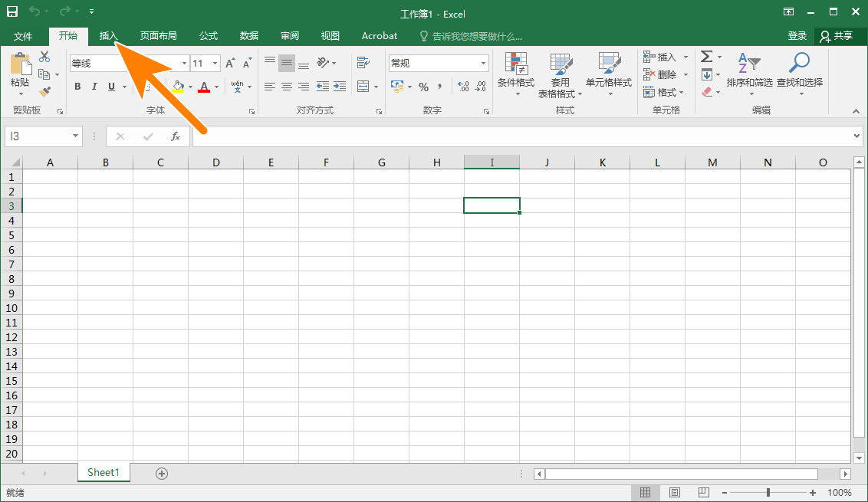Click the Undo arrow icon
This screenshot has width=868, height=502.
point(35,11)
